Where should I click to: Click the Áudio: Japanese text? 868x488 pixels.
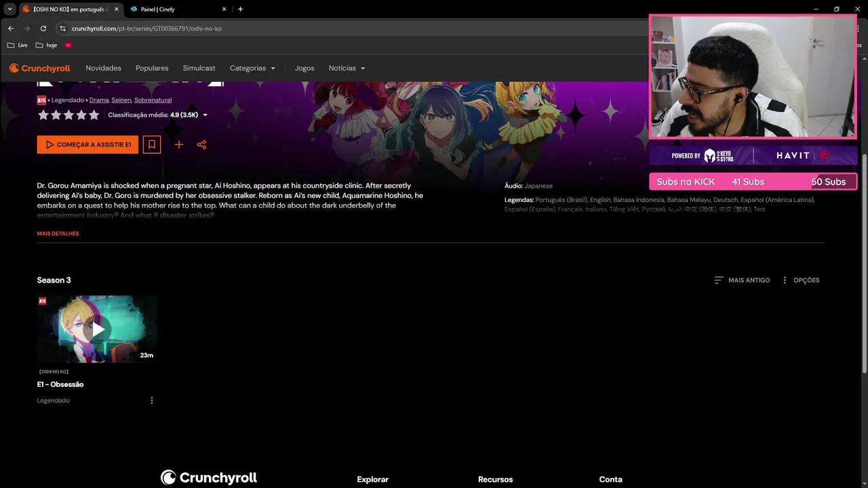click(528, 186)
